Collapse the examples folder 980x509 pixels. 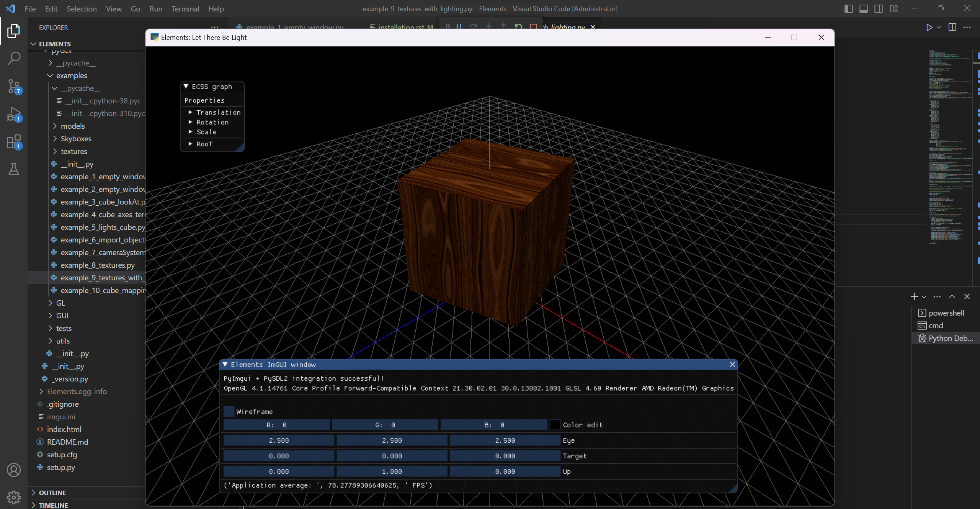click(x=72, y=75)
